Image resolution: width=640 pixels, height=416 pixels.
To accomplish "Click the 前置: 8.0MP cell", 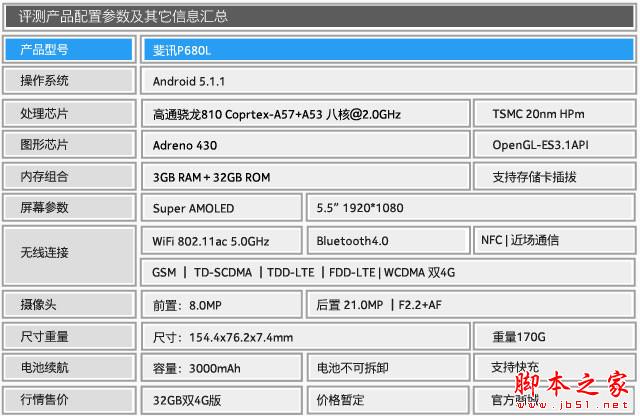I will (222, 304).
